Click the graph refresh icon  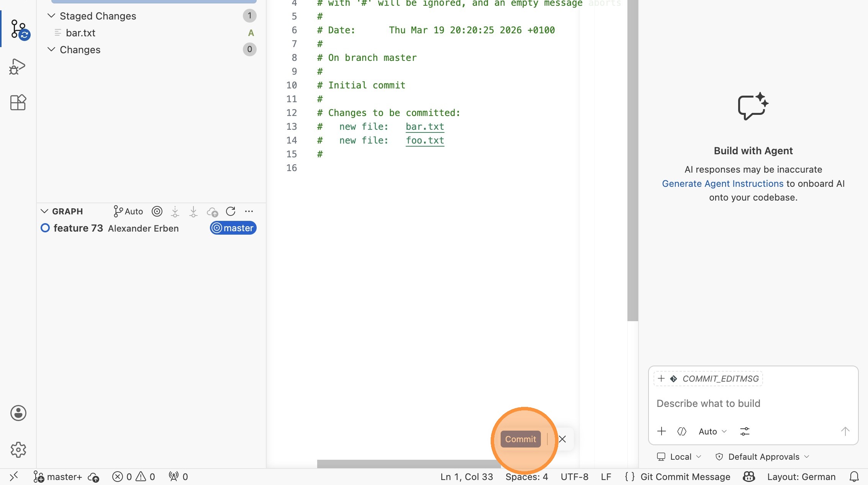231,211
